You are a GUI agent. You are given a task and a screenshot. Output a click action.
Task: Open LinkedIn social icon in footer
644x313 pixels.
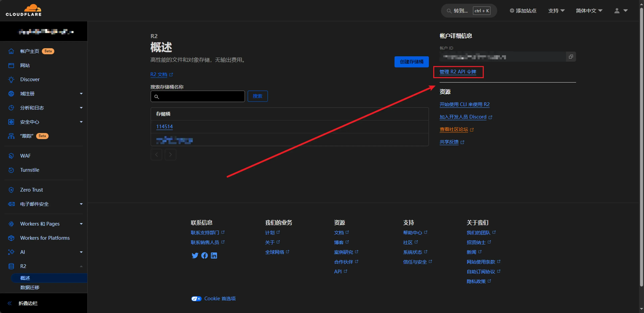coord(214,255)
